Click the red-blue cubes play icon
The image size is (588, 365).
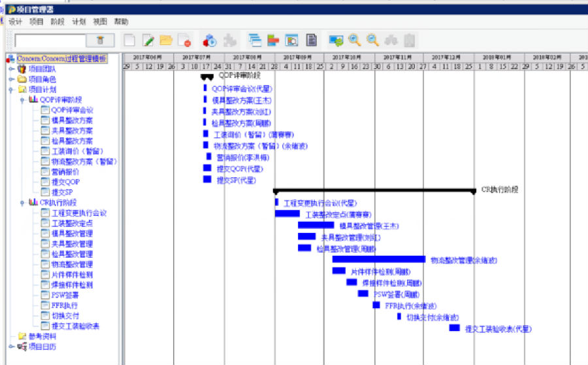pos(210,40)
